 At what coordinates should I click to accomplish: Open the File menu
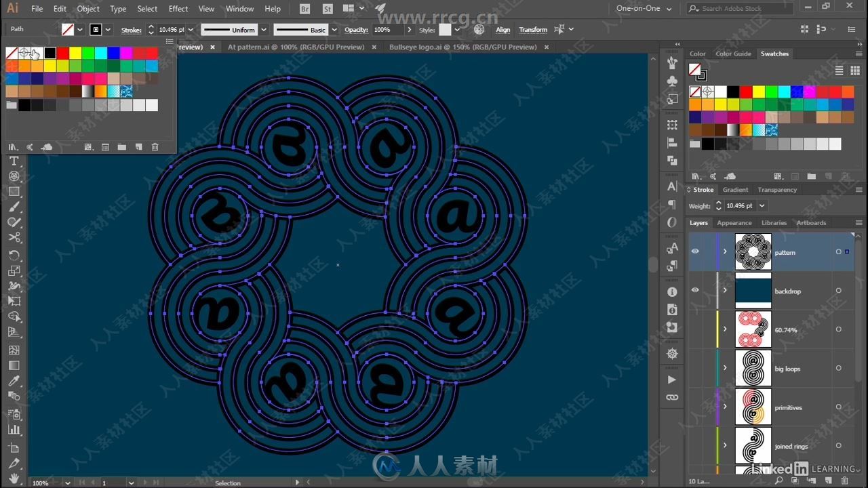pyautogui.click(x=37, y=9)
